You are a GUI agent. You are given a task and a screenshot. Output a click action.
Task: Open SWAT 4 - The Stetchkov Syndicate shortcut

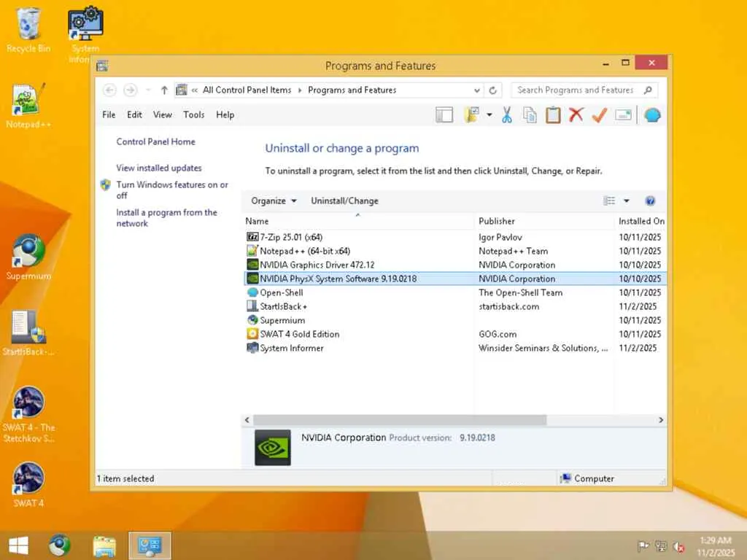(28, 414)
